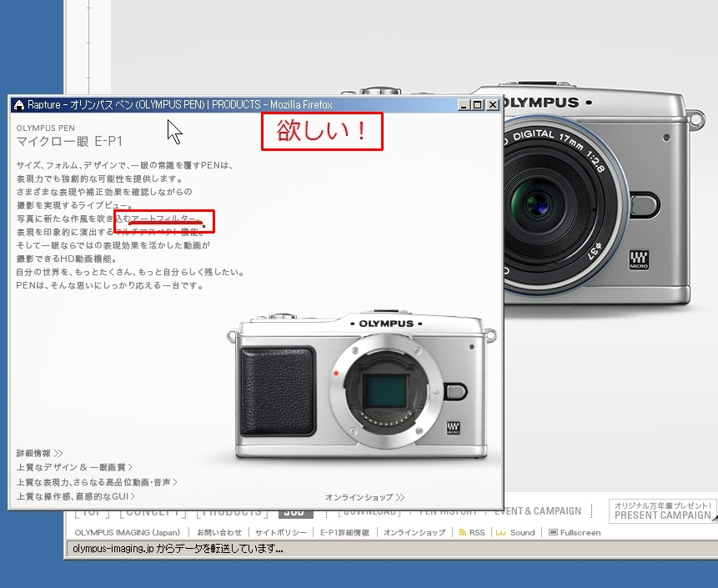
Task: Open the お問い合わせ footer link
Action: pos(218,533)
